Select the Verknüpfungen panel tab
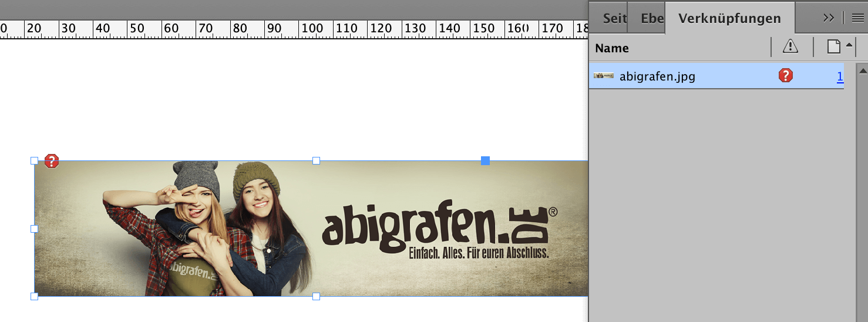The image size is (868, 322). click(x=729, y=18)
